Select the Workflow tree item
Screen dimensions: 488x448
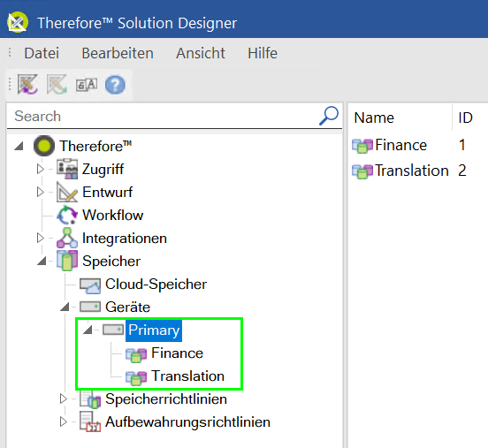click(112, 215)
